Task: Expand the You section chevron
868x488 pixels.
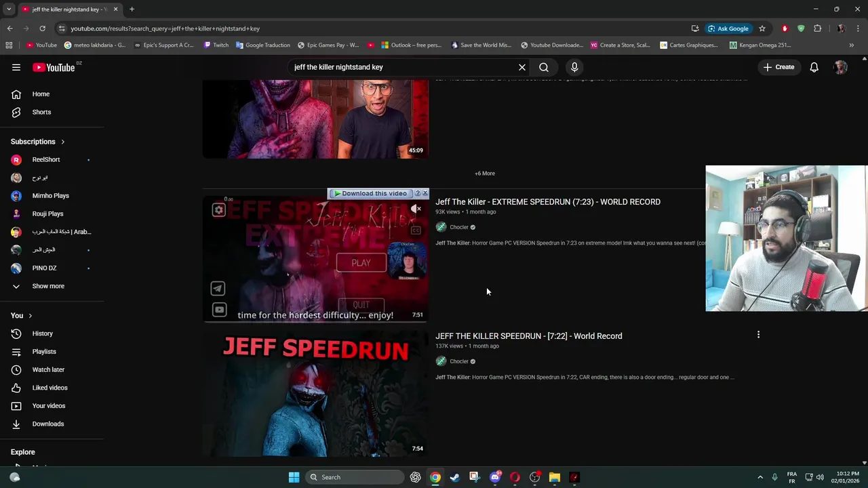Action: [x=30, y=316]
